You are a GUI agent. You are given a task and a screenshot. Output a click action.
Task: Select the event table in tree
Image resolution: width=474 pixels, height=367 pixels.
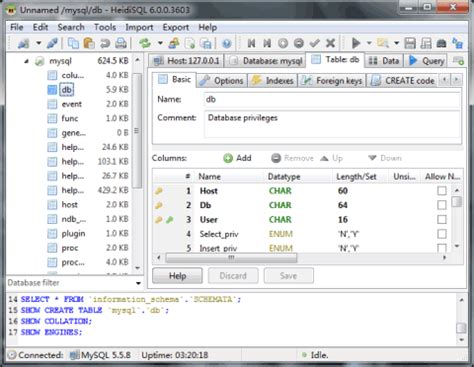(71, 104)
